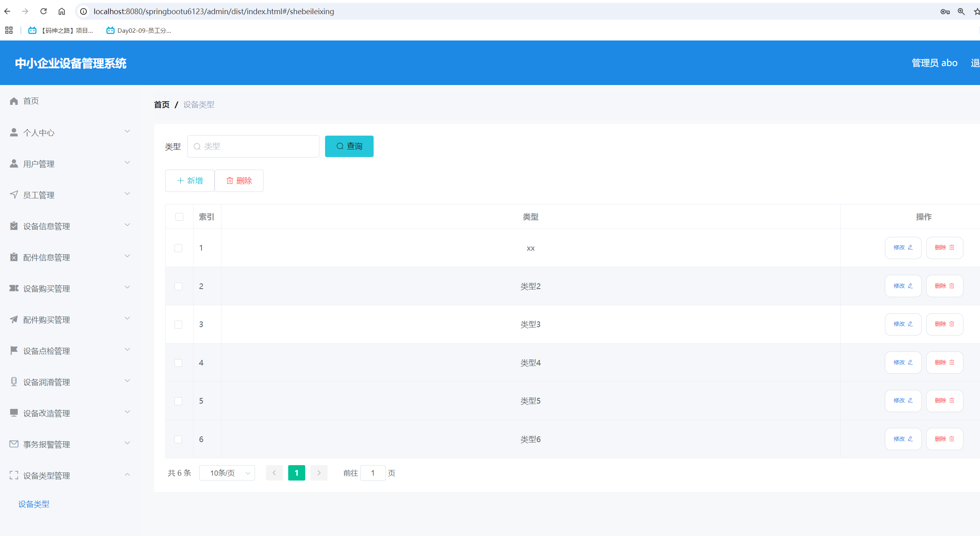980x536 pixels.
Task: Check the checkbox for row 类型5
Action: click(178, 401)
